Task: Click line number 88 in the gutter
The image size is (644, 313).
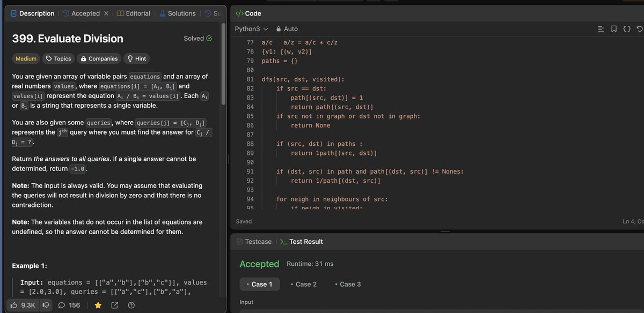Action: click(x=250, y=144)
